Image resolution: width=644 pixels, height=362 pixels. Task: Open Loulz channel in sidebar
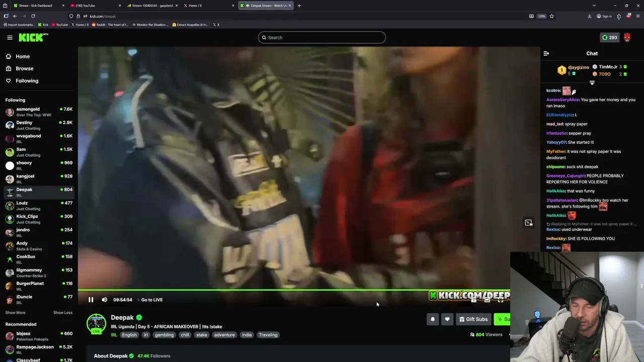39,206
